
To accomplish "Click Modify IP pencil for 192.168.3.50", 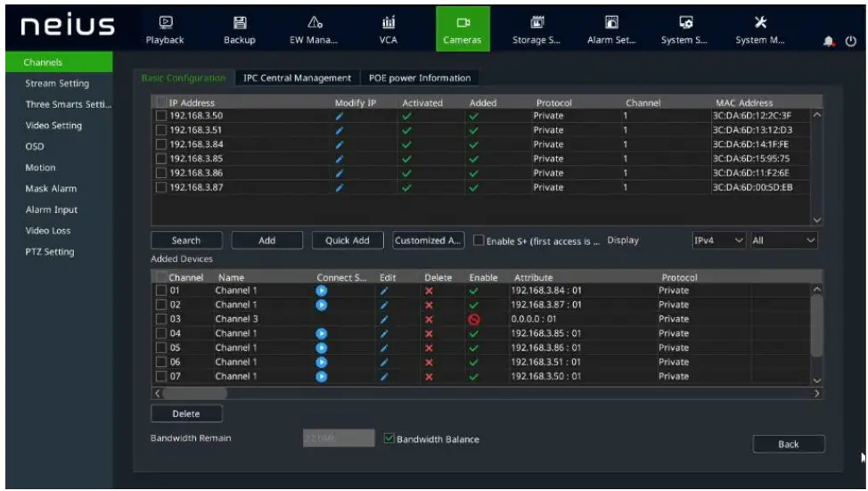I will point(339,116).
